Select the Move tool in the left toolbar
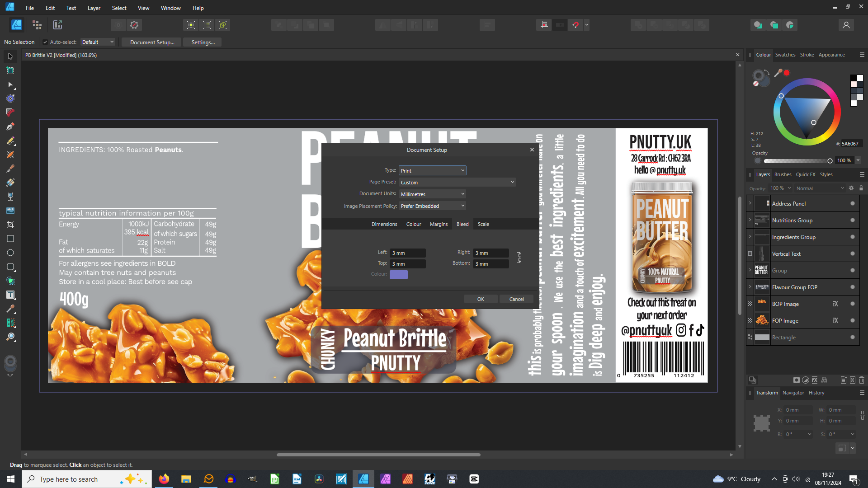The height and width of the screenshot is (488, 868). click(x=10, y=56)
